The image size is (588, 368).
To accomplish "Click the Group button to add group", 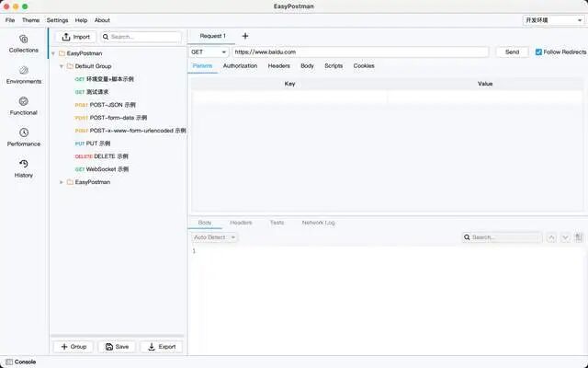I will coord(73,347).
